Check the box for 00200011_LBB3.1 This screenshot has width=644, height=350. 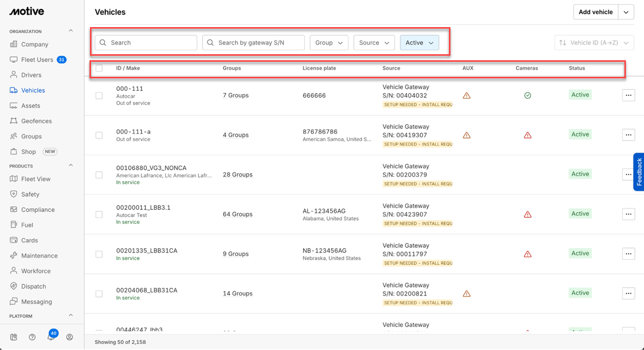pyautogui.click(x=99, y=214)
